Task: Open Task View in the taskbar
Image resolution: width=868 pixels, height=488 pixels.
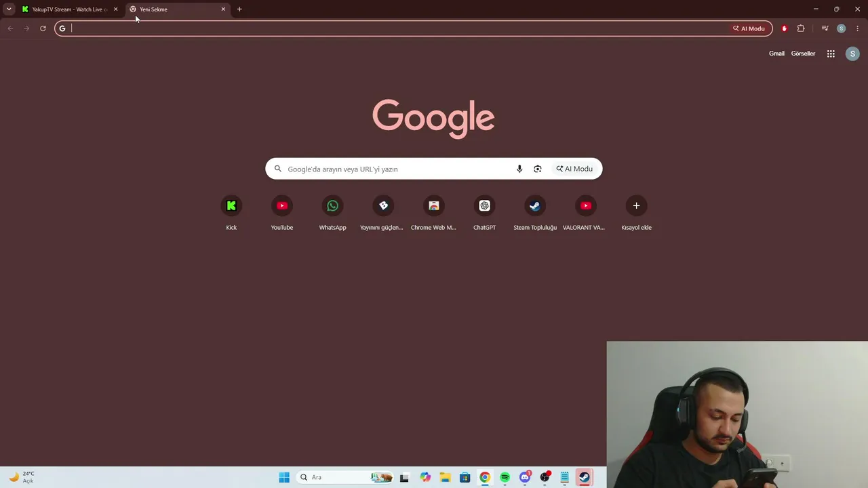Action: [x=405, y=477]
